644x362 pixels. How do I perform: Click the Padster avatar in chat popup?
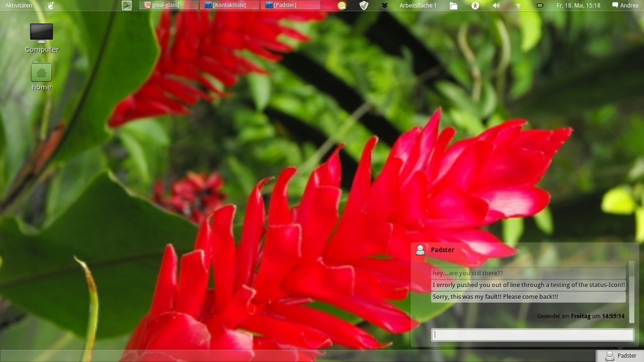pyautogui.click(x=420, y=250)
